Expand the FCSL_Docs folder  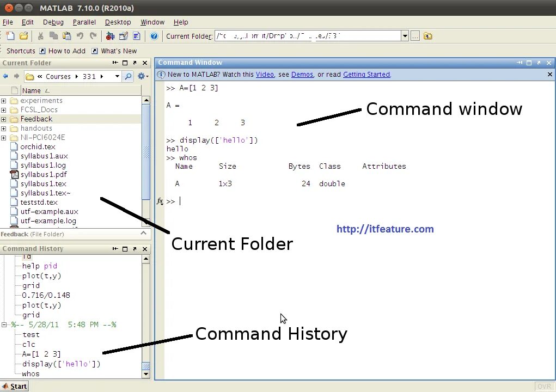point(4,110)
